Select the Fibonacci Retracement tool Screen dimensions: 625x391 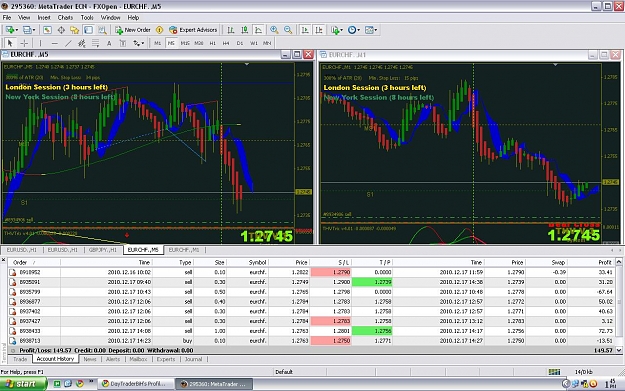click(95, 43)
